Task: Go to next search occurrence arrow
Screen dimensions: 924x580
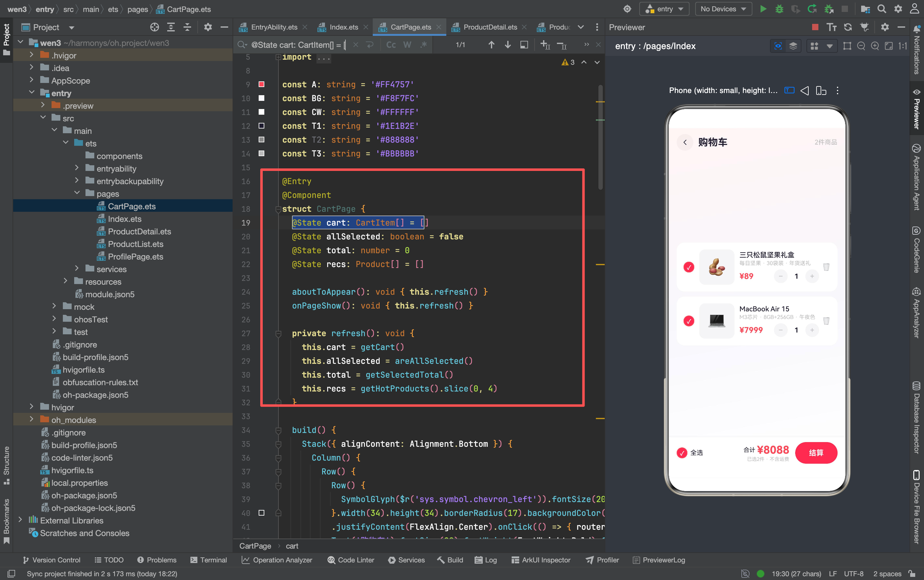Action: [x=508, y=45]
